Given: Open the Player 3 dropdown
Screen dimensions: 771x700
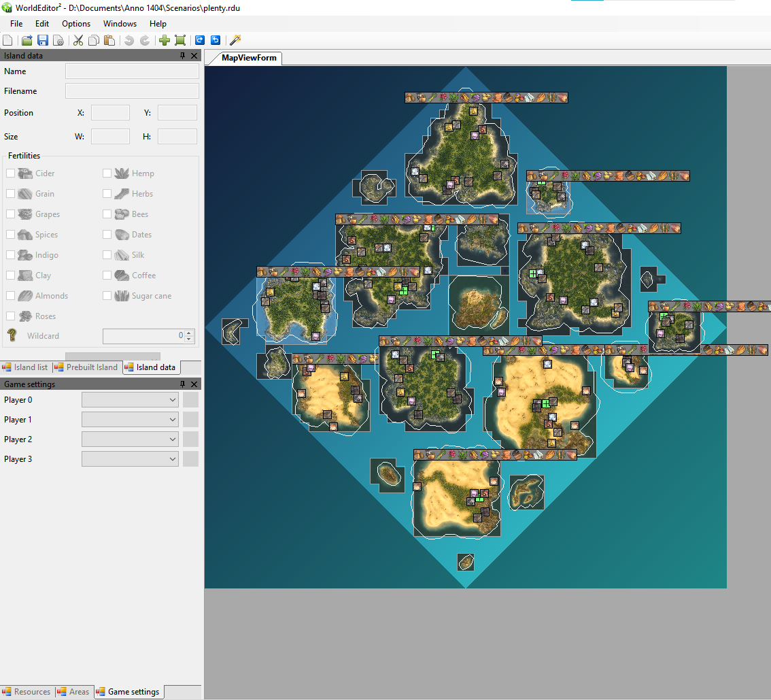Looking at the screenshot, I should pyautogui.click(x=130, y=459).
